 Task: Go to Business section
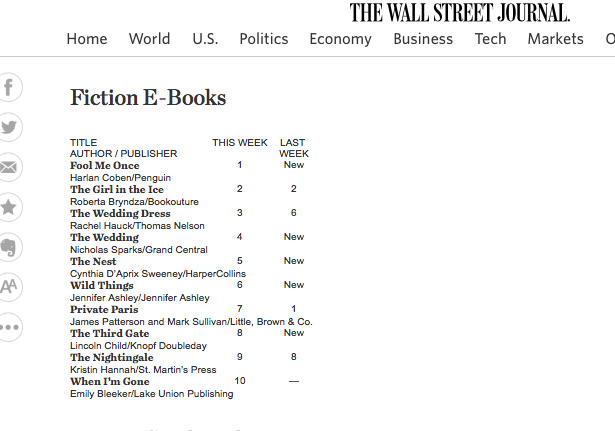(423, 39)
